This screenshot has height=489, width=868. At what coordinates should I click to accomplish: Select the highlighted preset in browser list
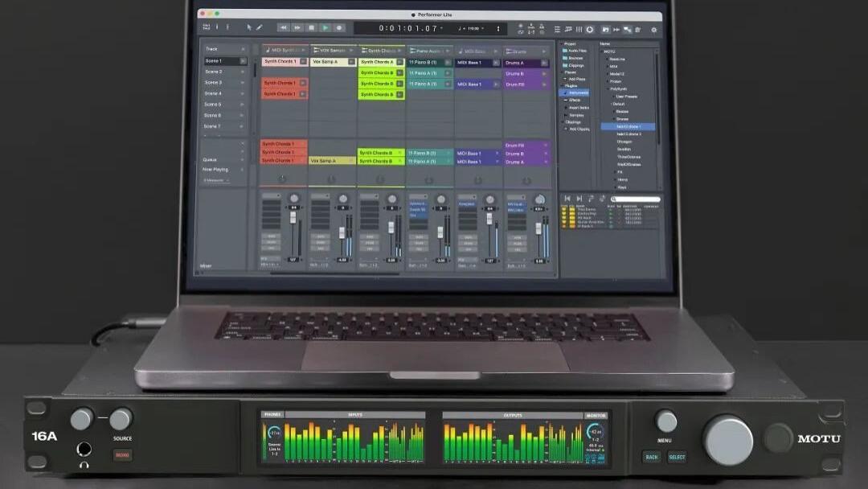(x=628, y=127)
